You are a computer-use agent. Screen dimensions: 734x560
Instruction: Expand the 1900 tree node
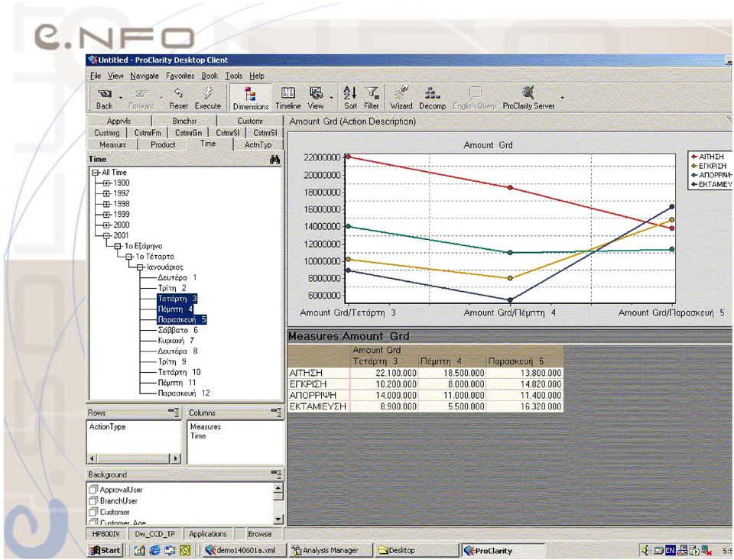(x=106, y=183)
